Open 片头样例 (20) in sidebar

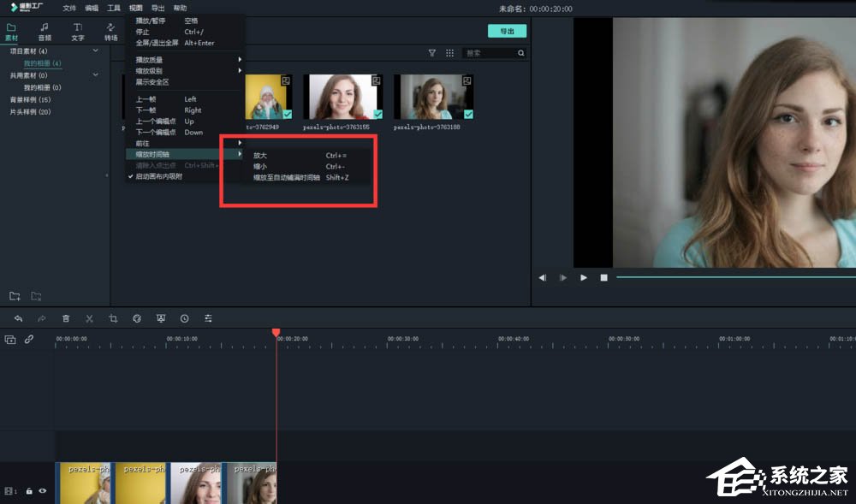tap(30, 112)
